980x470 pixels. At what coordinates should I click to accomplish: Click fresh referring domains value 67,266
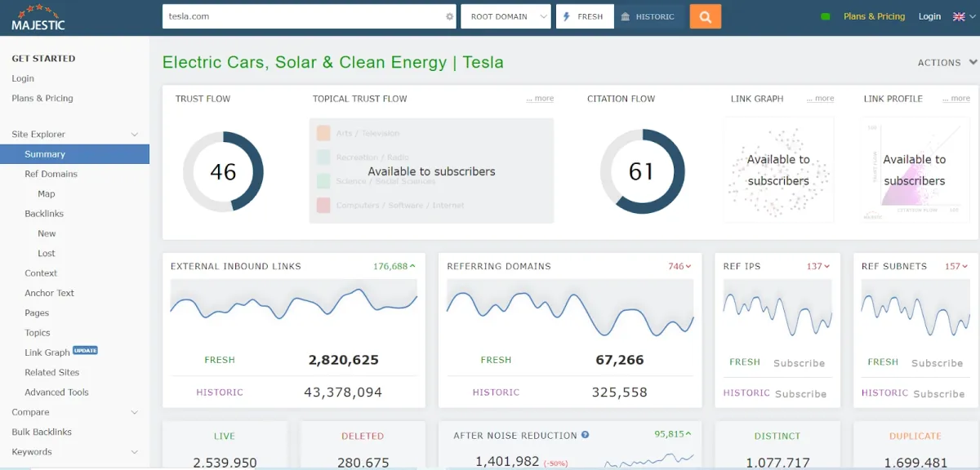pyautogui.click(x=620, y=360)
